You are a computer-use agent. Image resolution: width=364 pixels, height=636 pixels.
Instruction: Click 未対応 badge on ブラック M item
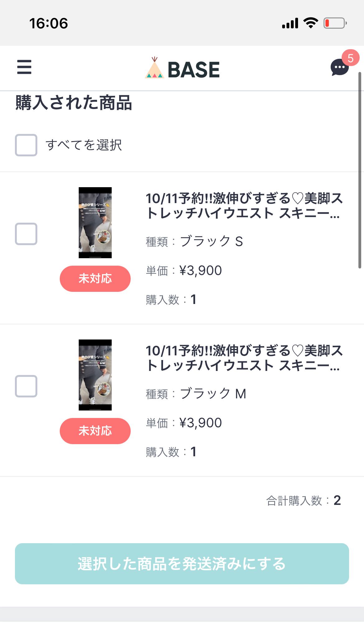(x=95, y=431)
